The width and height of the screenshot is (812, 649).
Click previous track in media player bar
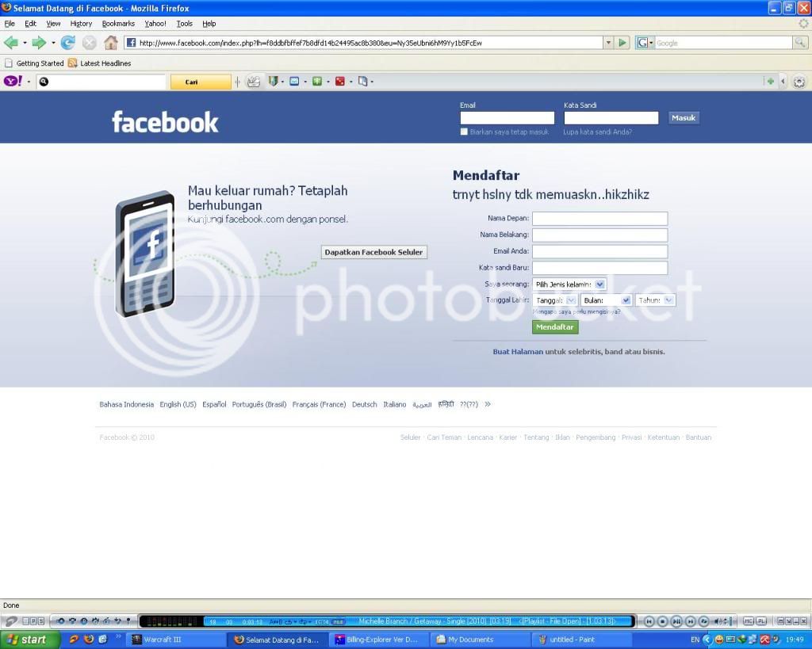coord(649,621)
